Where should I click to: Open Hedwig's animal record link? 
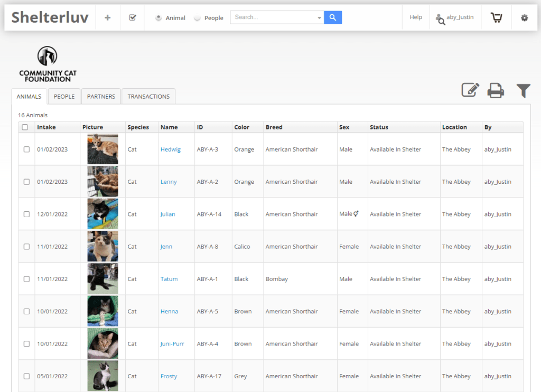[x=171, y=150]
